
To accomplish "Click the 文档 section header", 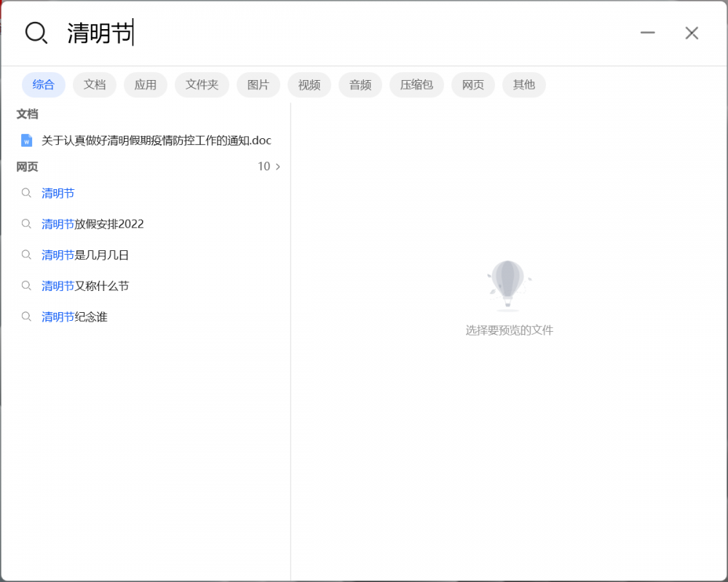I will tap(28, 114).
